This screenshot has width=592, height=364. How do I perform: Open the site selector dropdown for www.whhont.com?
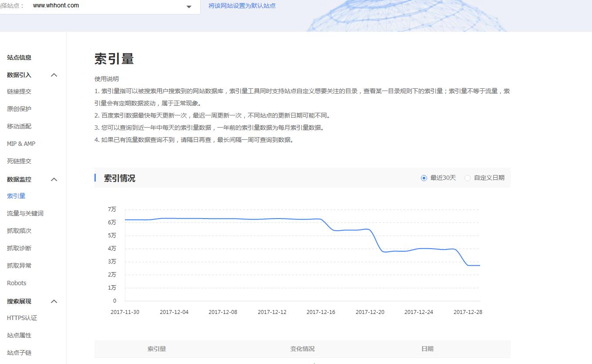tap(188, 7)
